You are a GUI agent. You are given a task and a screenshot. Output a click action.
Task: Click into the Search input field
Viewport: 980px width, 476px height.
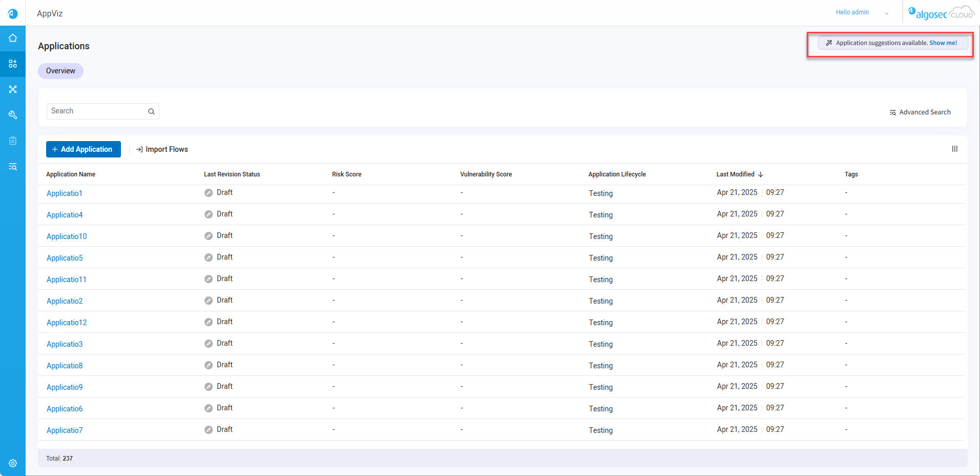(x=97, y=111)
